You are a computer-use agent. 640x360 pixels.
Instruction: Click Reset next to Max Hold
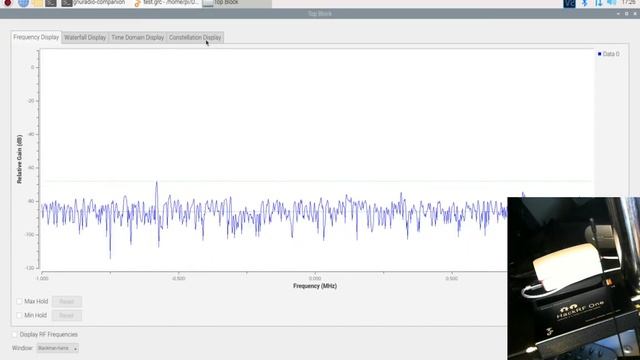point(67,302)
